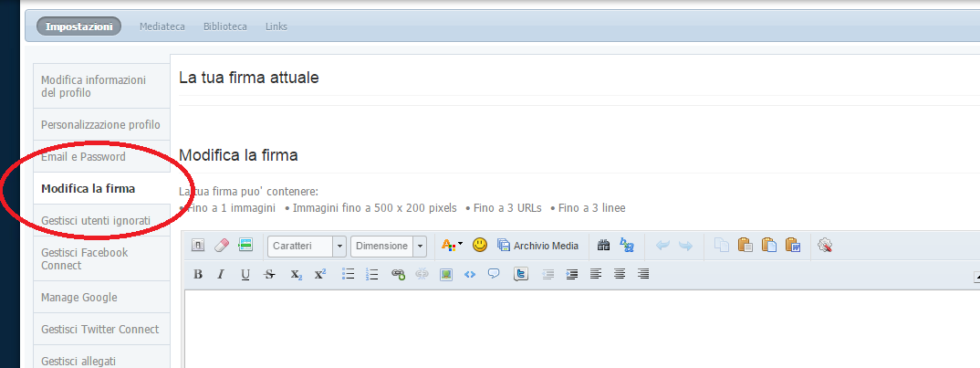Open Gestisci Twitter Connect
This screenshot has width=980, height=368.
[x=102, y=330]
